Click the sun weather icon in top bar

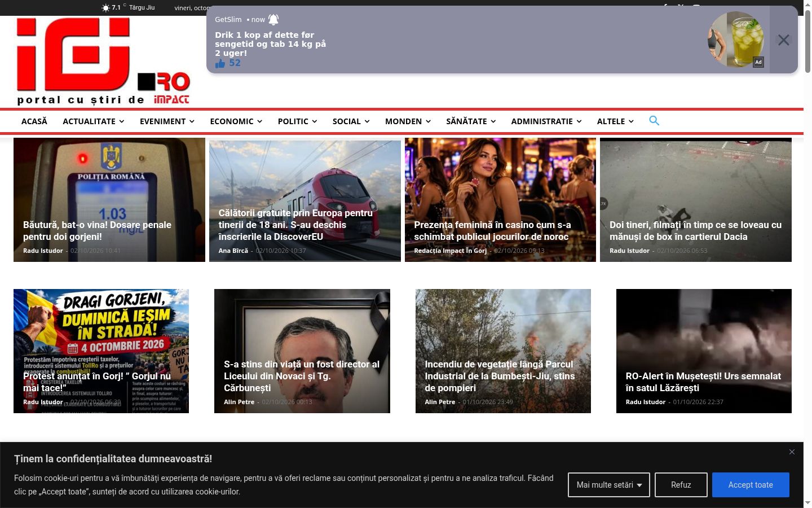pos(105,8)
